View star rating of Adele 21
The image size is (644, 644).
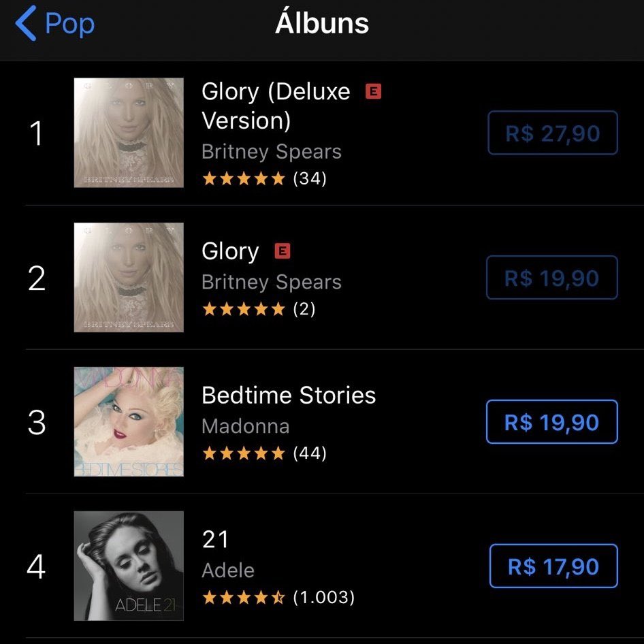244,598
